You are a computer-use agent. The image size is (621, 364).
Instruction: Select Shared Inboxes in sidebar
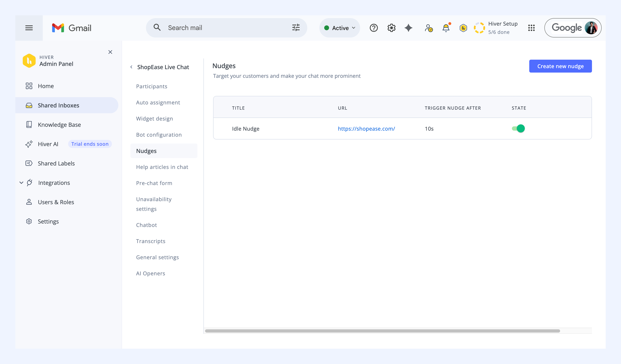67,105
